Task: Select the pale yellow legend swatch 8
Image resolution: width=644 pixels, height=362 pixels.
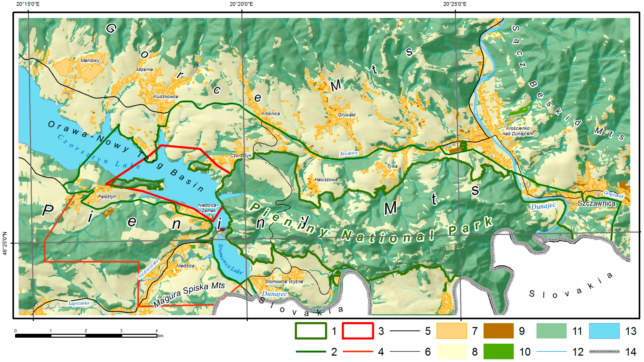Action: (451, 351)
